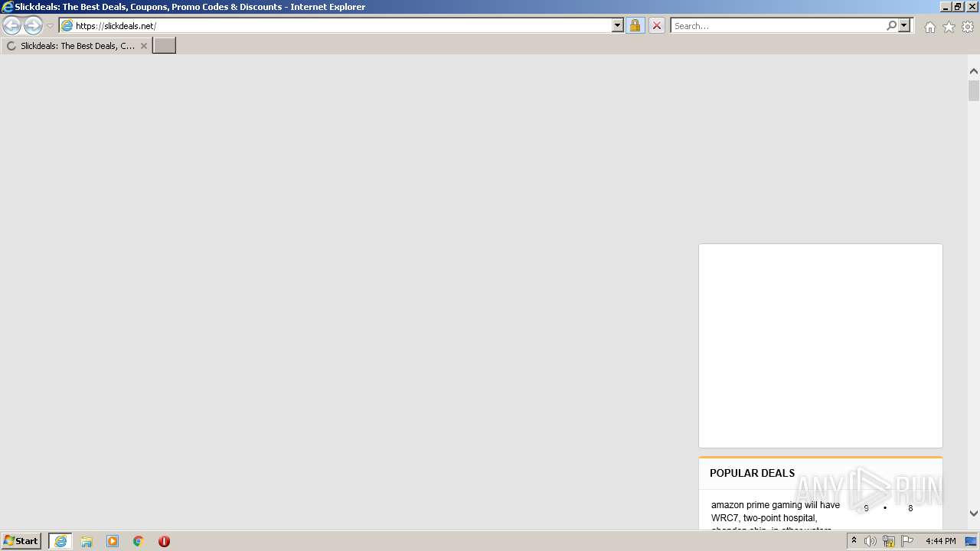980x551 pixels.
Task: Open the amazon prime gaming deal link
Action: click(776, 517)
